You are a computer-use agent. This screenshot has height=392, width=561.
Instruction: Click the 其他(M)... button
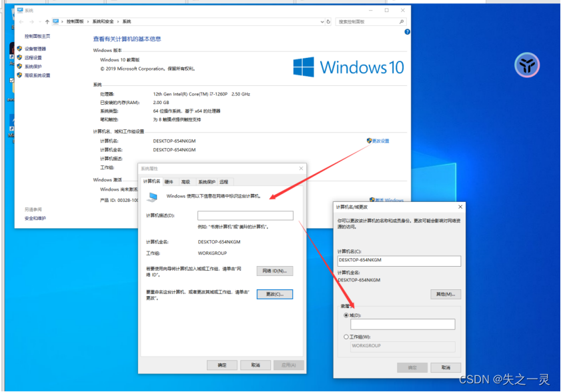(x=446, y=295)
